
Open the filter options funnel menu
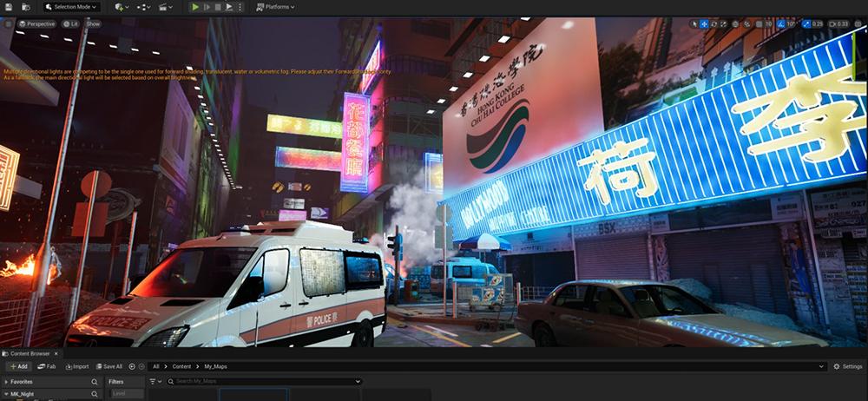(x=155, y=382)
